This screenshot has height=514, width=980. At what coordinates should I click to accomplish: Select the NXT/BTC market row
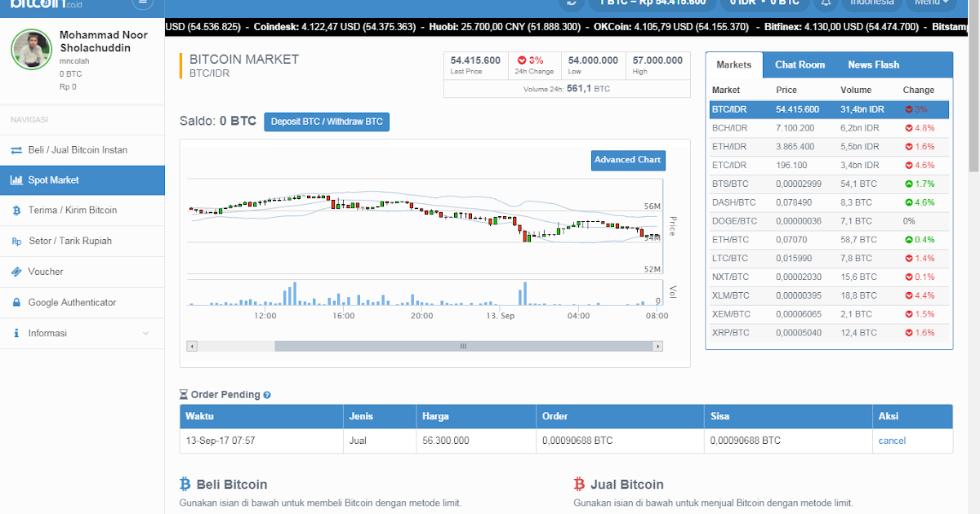[x=830, y=277]
